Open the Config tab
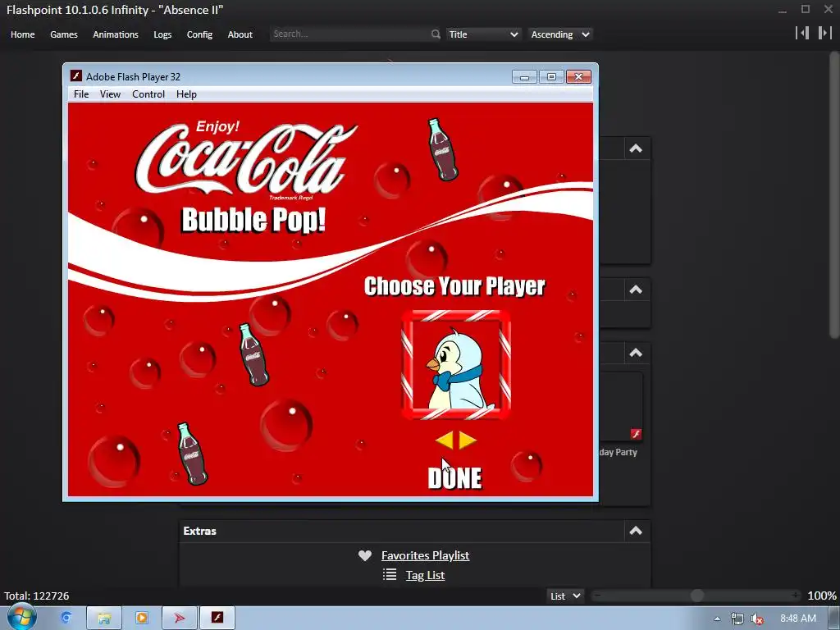Screen dimensions: 840x630 click(199, 34)
